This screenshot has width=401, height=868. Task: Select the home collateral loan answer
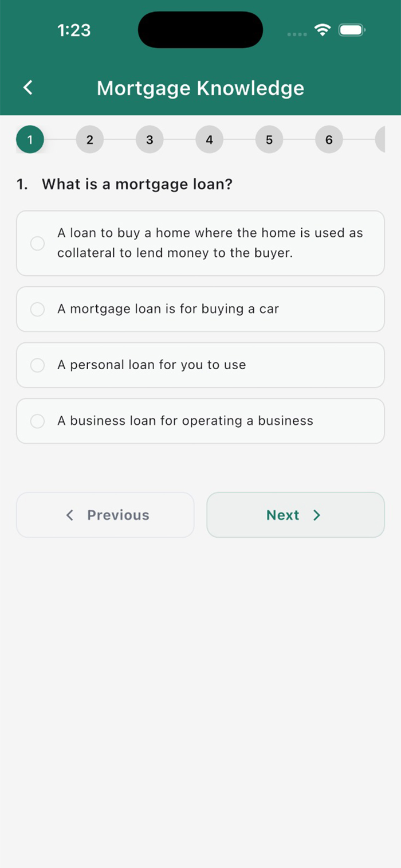200,243
